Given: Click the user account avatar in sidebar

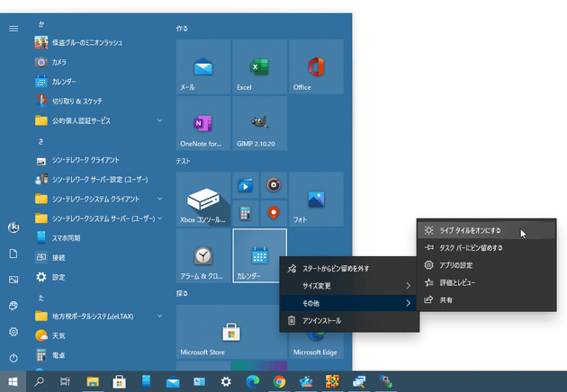Looking at the screenshot, I should 13,227.
